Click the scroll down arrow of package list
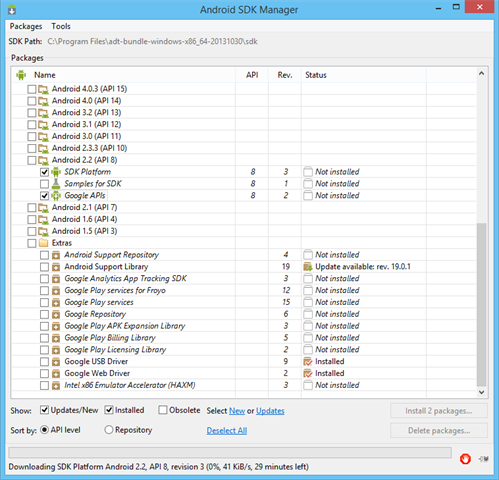The height and width of the screenshot is (480, 499). click(481, 392)
